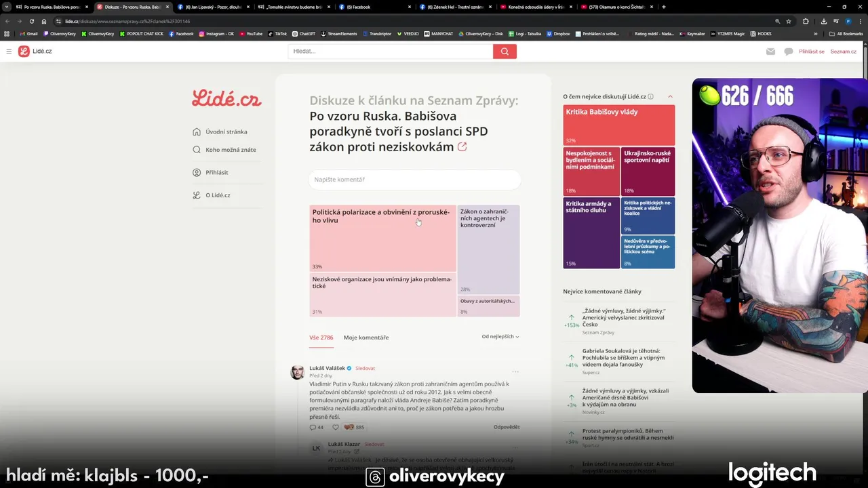
Task: Click Sledovat next to Lukáš Valášek
Action: pyautogui.click(x=365, y=368)
